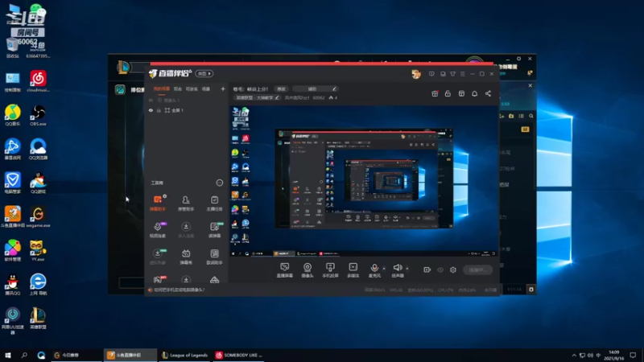Expand the speaker volume arrow
This screenshot has width=644, height=362.
tap(407, 269)
